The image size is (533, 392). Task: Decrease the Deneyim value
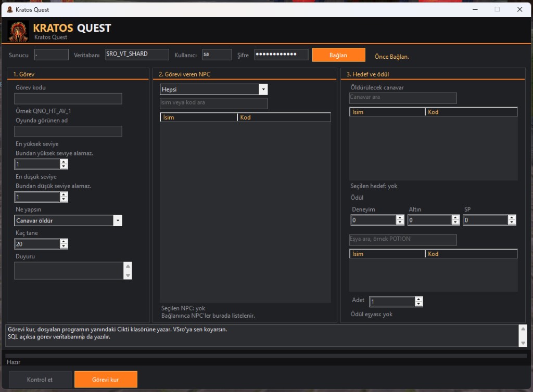400,223
